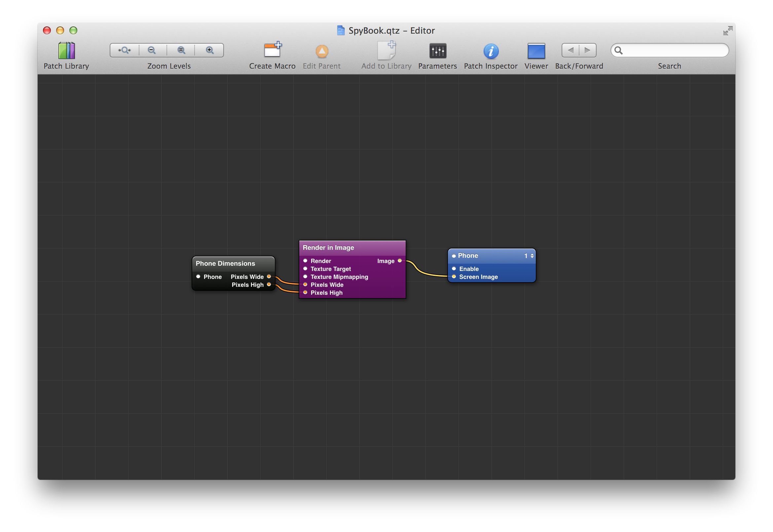Click Phone Dimensions' Pixels High output port
Viewport: 773px width, 532px height.
pyautogui.click(x=269, y=285)
